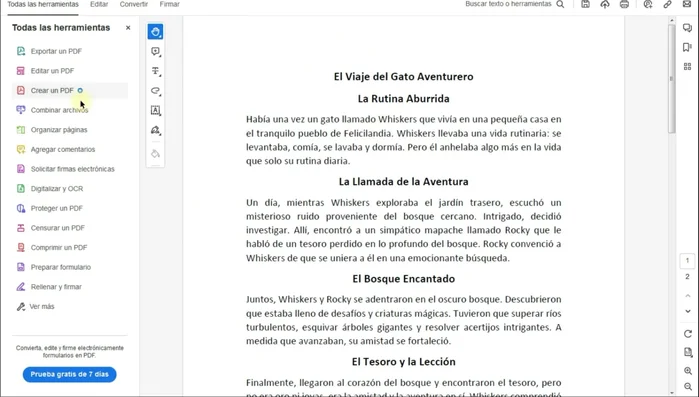This screenshot has width=699, height=397.
Task: Click the rotate page icon
Action: 688,334
